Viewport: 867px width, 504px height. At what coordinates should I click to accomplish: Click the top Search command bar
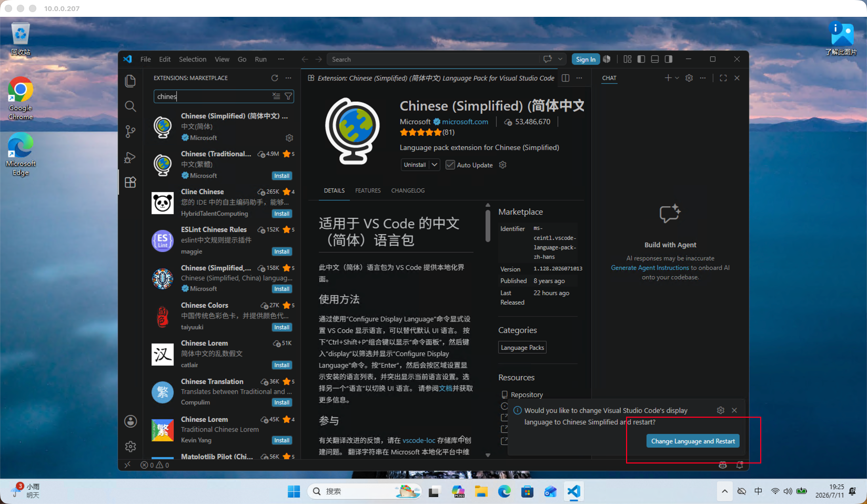(x=433, y=59)
